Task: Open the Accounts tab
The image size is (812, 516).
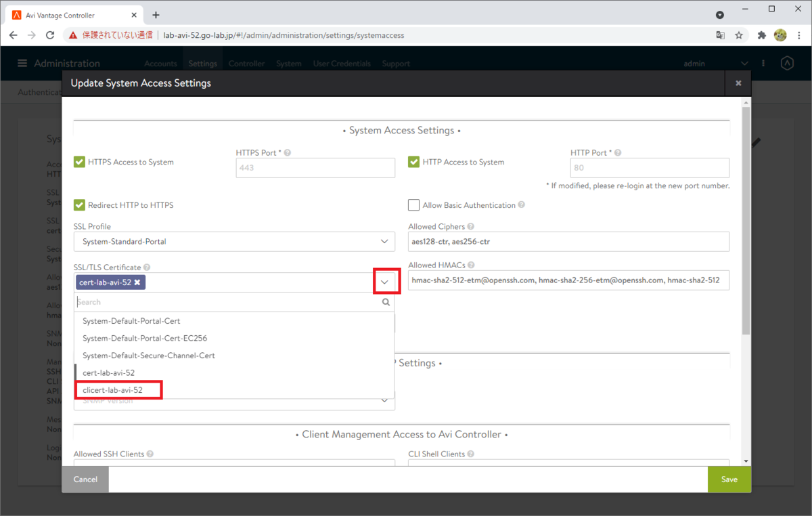Action: coord(160,64)
